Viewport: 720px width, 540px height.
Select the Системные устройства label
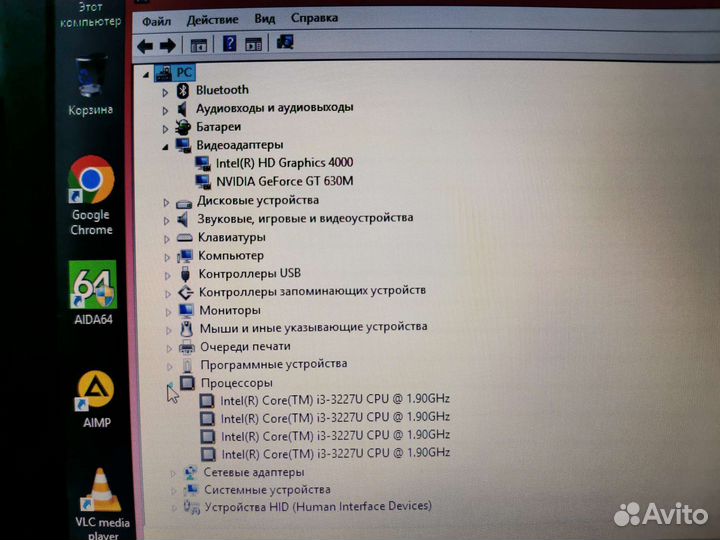tap(267, 489)
